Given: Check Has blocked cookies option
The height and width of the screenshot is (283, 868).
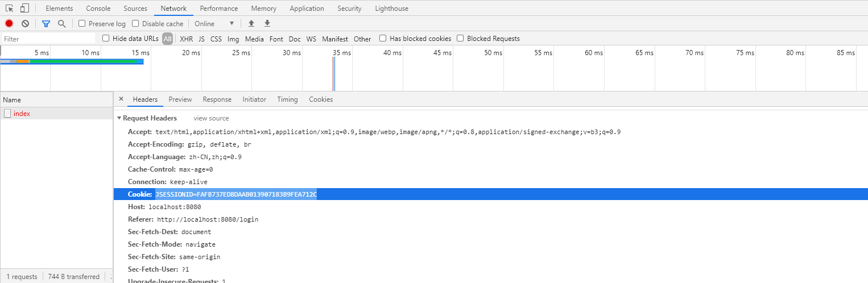Looking at the screenshot, I should pyautogui.click(x=383, y=38).
